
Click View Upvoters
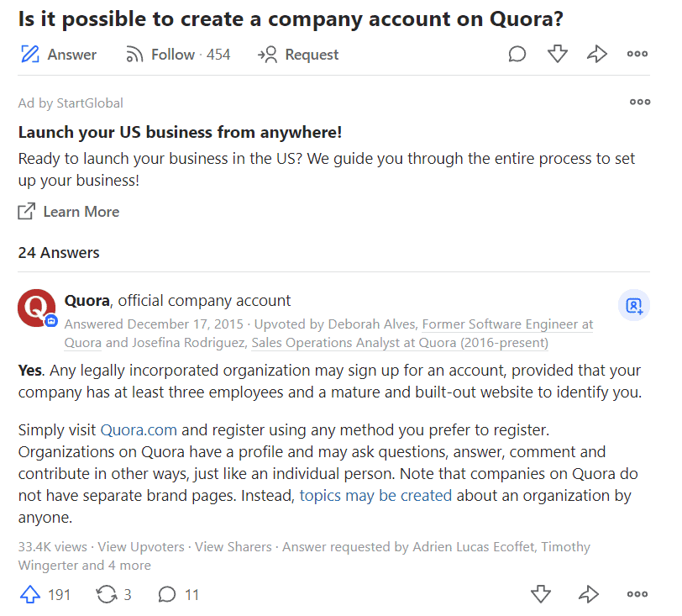(140, 546)
